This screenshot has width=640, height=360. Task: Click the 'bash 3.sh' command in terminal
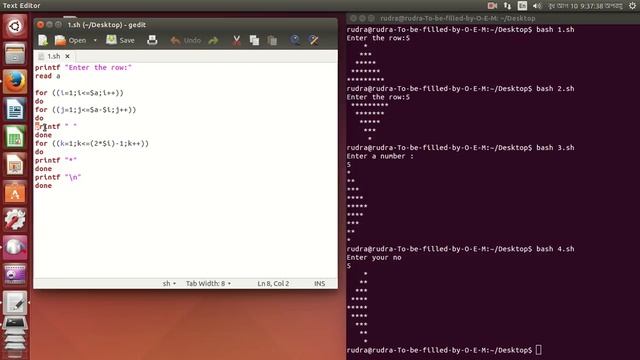(x=555, y=147)
